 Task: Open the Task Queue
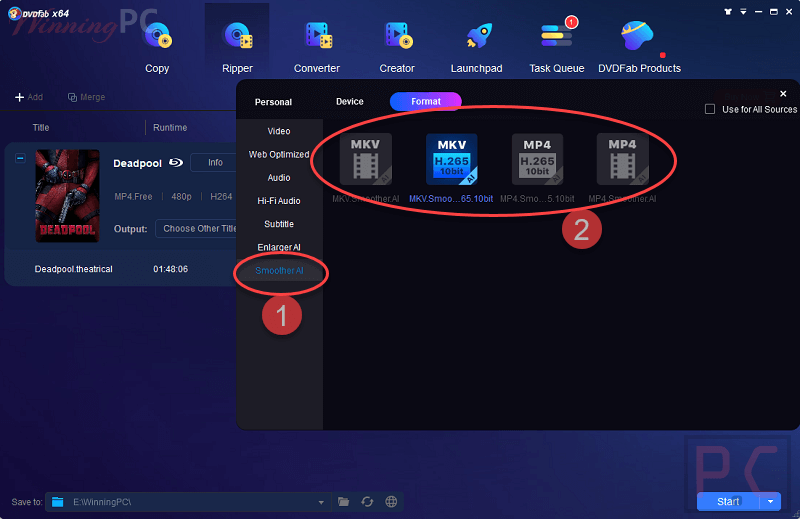(x=557, y=48)
